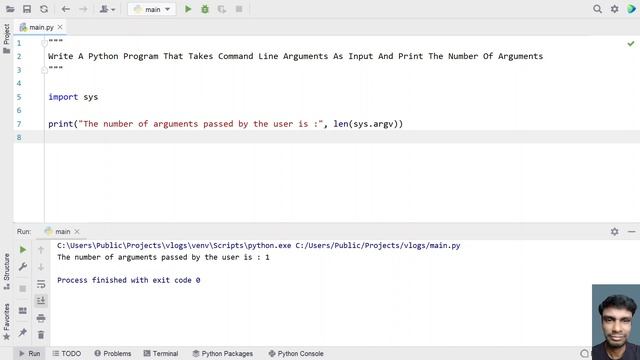Click line number 5 in the gutter
This screenshot has height=360, width=640.
pyautogui.click(x=19, y=97)
